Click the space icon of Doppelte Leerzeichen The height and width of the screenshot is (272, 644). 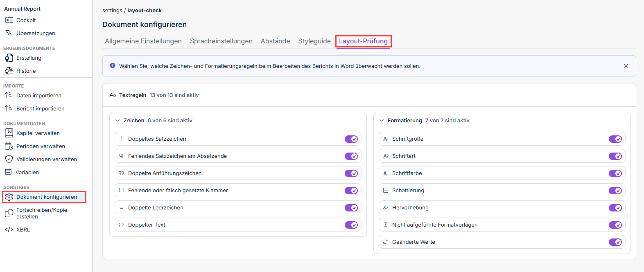coord(121,208)
